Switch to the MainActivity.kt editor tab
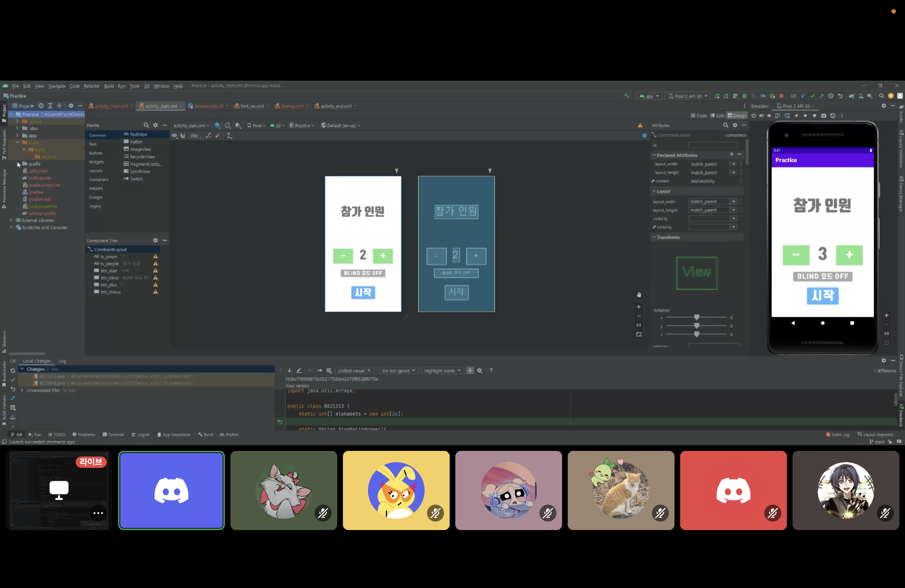Screen dimensions: 905x588 pyautogui.click(x=208, y=106)
